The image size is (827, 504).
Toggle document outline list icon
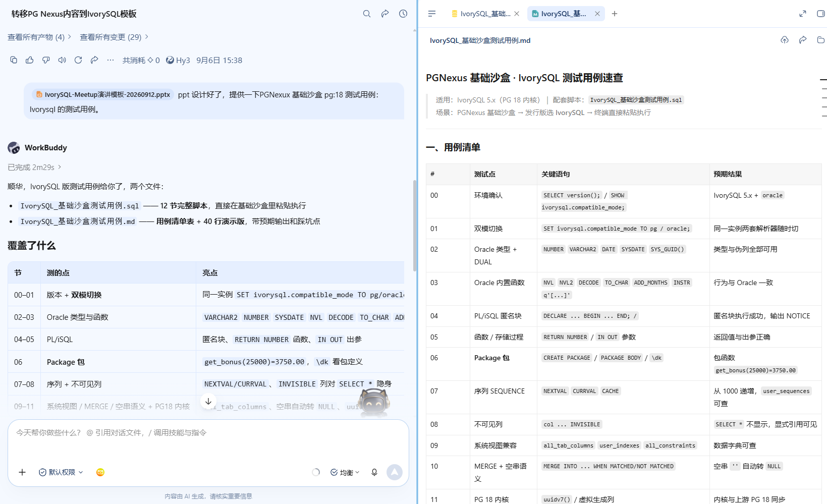(x=432, y=14)
